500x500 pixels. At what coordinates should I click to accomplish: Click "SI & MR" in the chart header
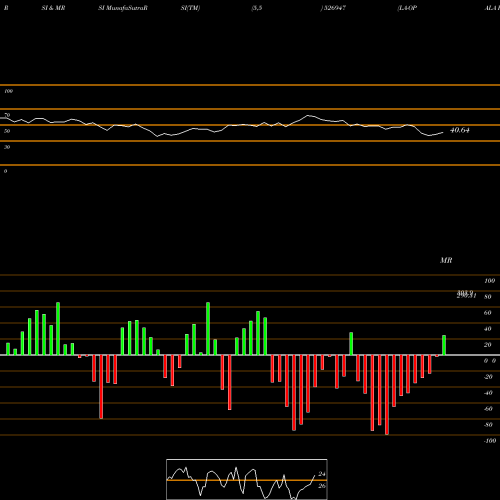(53, 8)
